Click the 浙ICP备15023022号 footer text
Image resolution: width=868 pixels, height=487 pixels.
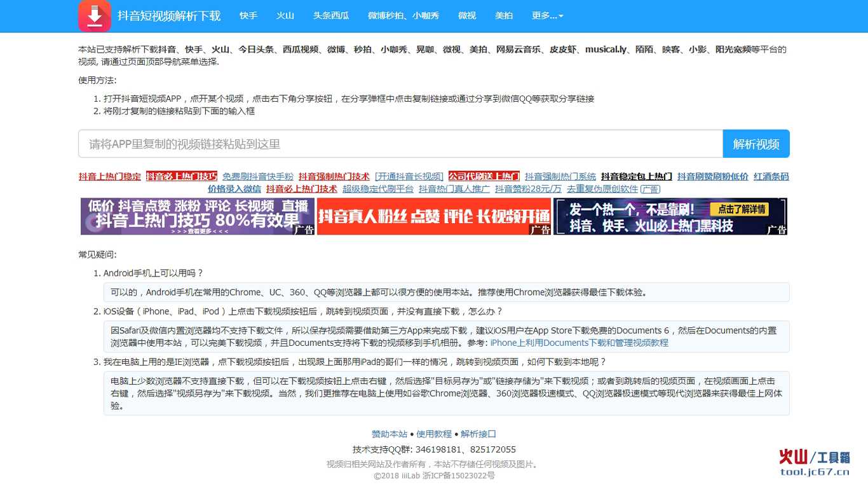[459, 476]
